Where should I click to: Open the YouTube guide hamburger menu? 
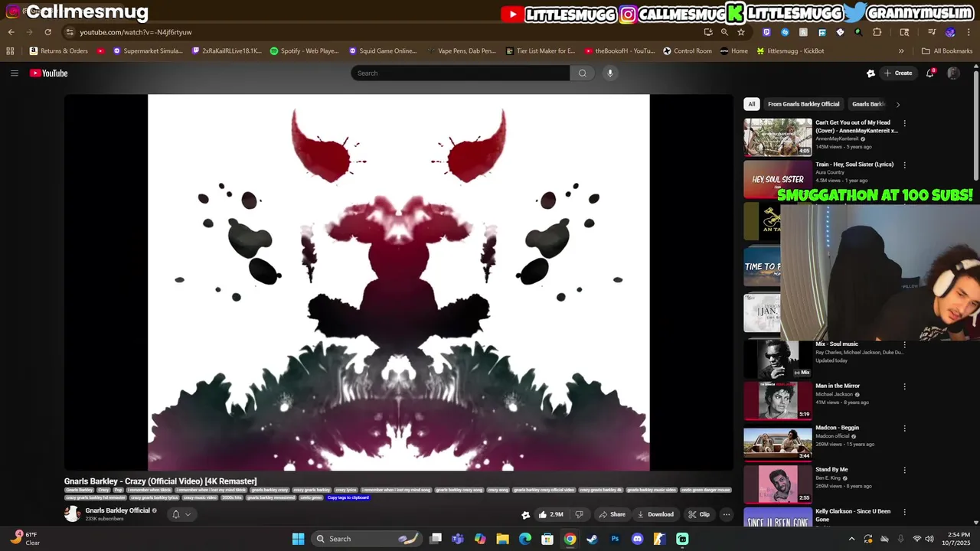point(14,73)
